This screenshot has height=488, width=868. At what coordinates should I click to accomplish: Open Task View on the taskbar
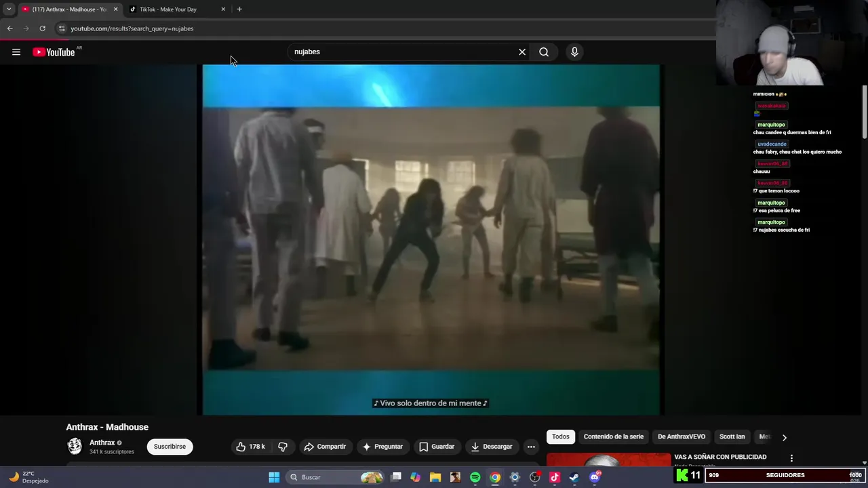pyautogui.click(x=396, y=477)
